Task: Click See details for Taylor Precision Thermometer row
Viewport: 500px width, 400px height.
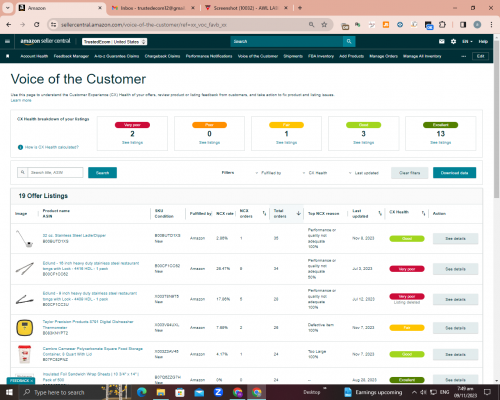Action: [455, 328]
